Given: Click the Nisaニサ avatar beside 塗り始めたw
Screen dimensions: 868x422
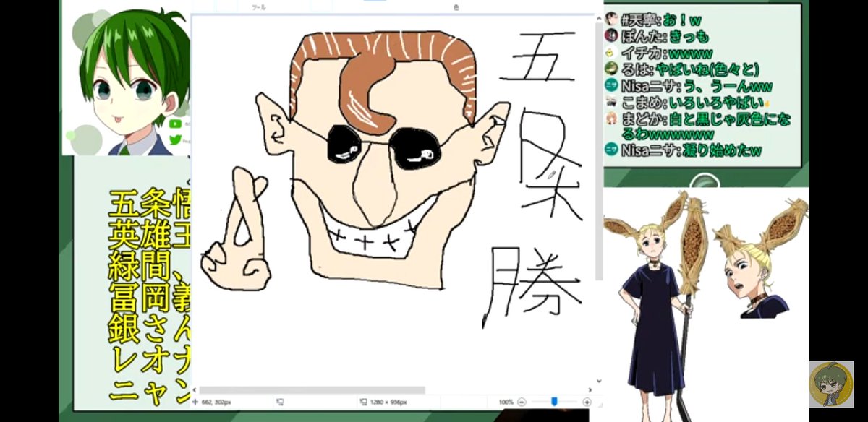Looking at the screenshot, I should click(612, 150).
